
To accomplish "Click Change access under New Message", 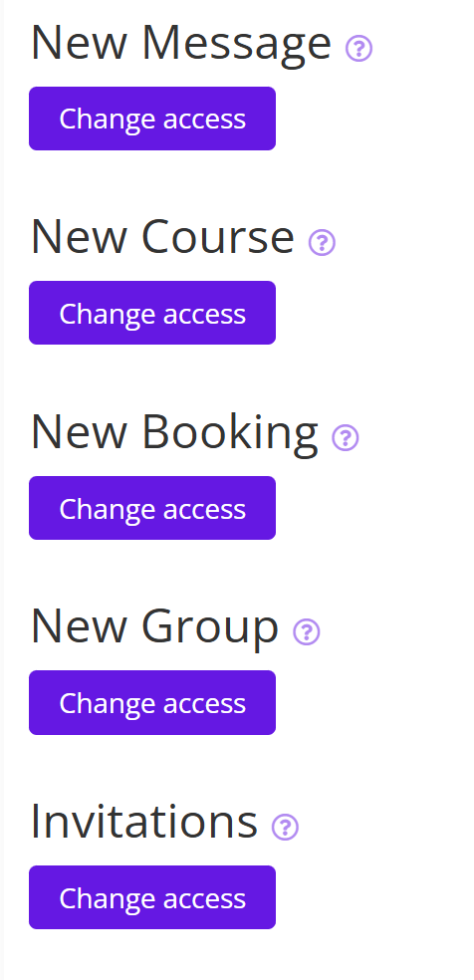I will tap(152, 119).
